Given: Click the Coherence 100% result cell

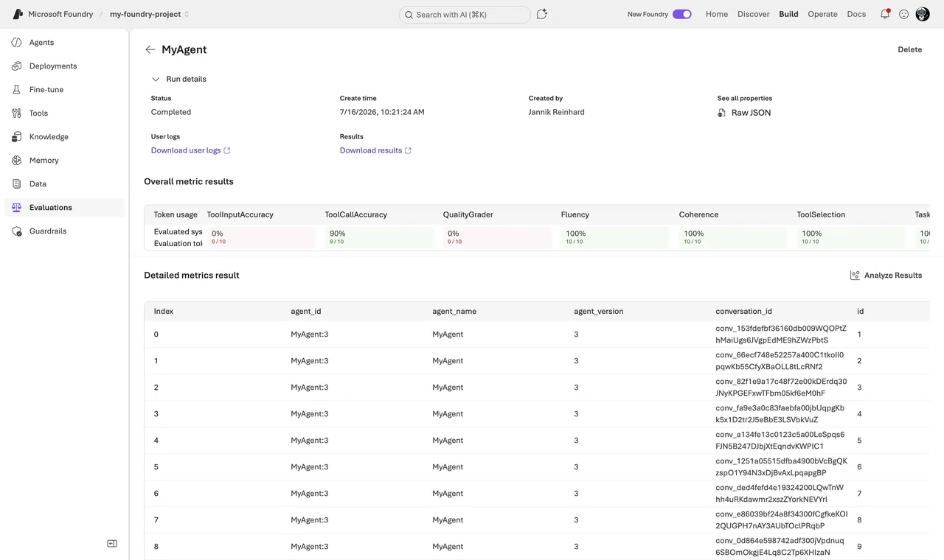Looking at the screenshot, I should tap(733, 237).
